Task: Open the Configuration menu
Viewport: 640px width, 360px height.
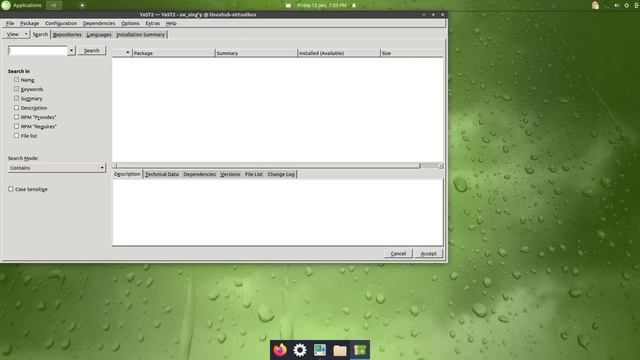Action: pyautogui.click(x=61, y=23)
